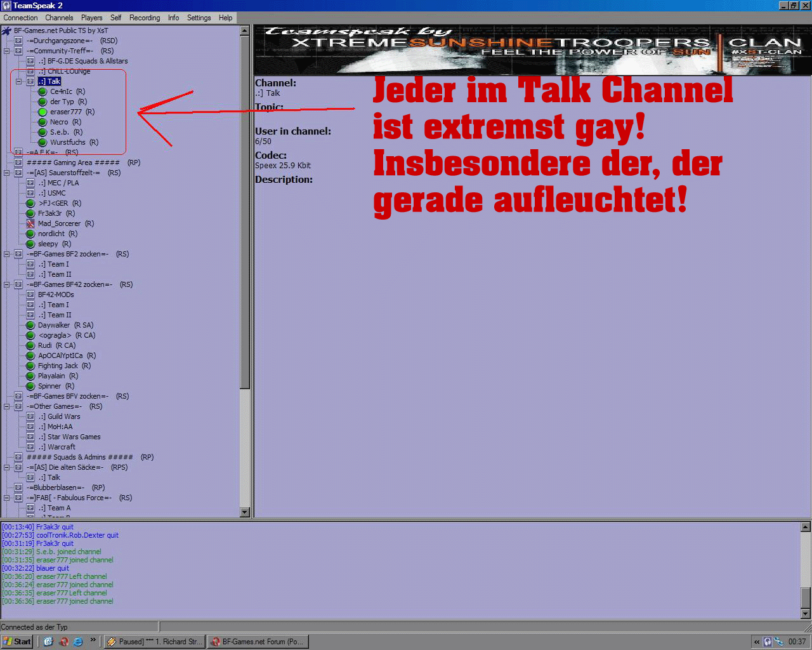Viewport: 812px width, 650px height.
Task: Click the channel icon for BF42-MODs
Action: click(x=30, y=295)
